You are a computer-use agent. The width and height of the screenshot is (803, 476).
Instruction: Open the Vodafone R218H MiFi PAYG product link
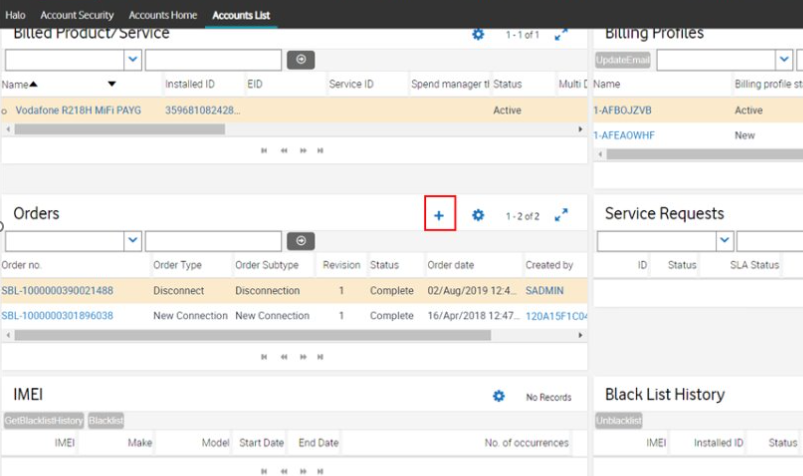point(78,110)
